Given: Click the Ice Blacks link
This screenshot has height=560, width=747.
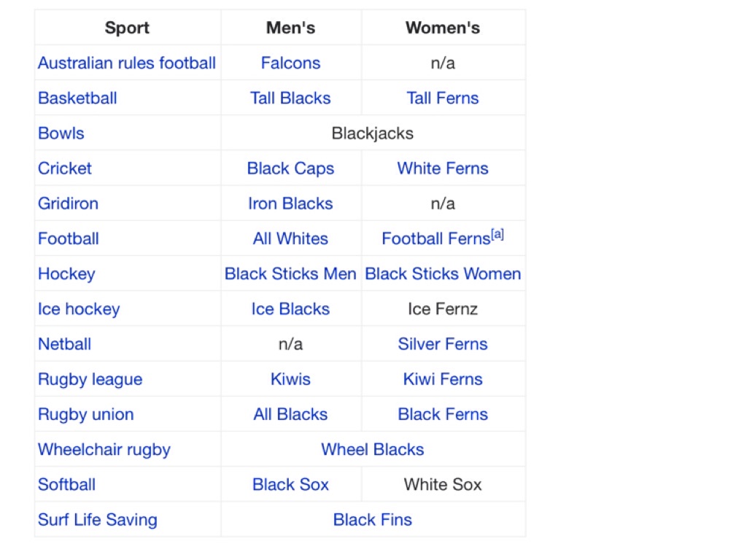Looking at the screenshot, I should pyautogui.click(x=290, y=309).
